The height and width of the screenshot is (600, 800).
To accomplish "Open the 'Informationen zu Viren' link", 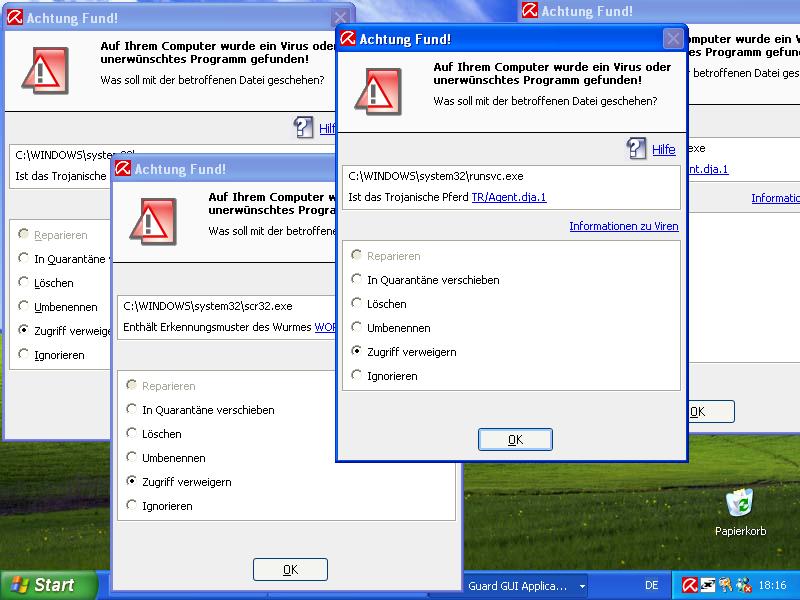I will coord(624,226).
